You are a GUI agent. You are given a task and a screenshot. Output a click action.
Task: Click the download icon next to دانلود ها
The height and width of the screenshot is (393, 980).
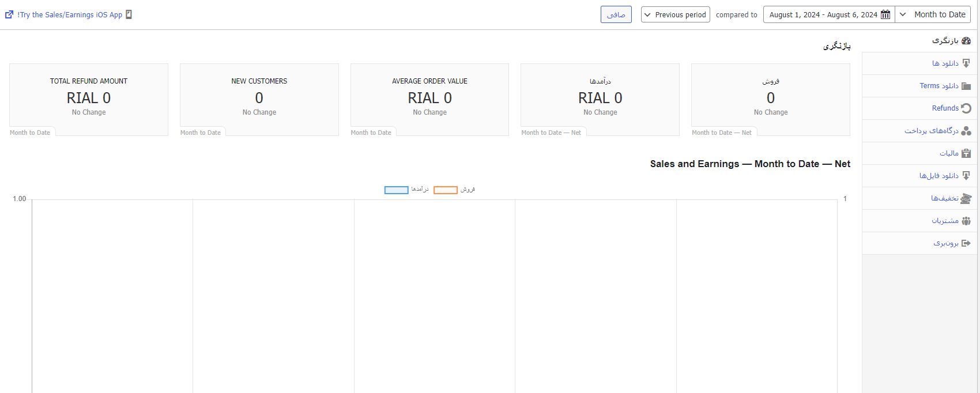point(966,63)
